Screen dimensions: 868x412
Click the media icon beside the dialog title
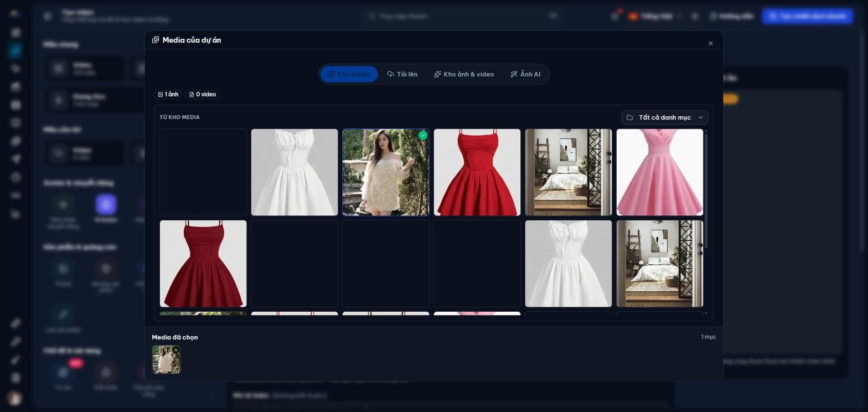click(x=156, y=40)
